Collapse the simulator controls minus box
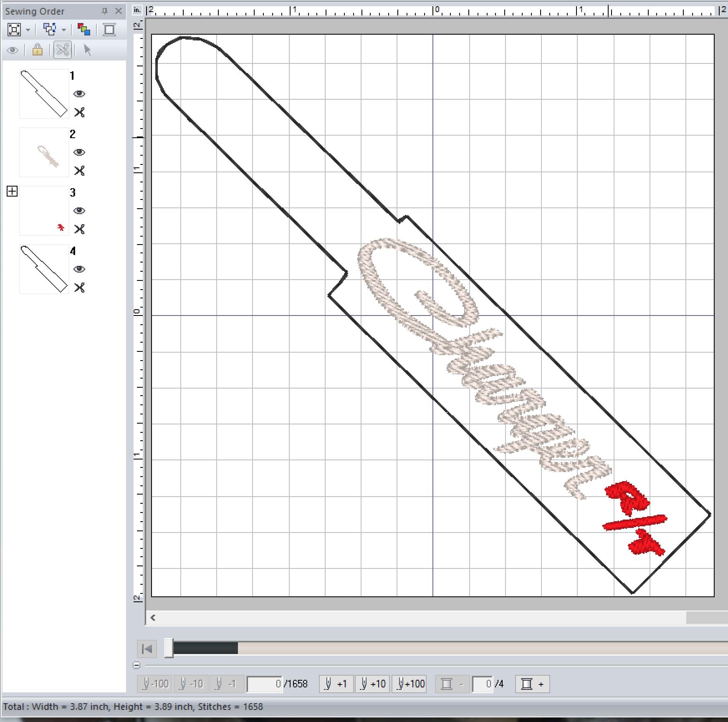 tap(136, 665)
